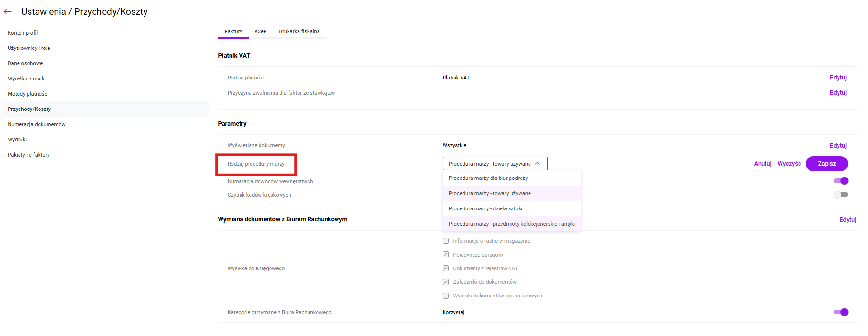Choose Procedura marży - dzieła sztuki option
The width and height of the screenshot is (868, 336).
pos(485,208)
